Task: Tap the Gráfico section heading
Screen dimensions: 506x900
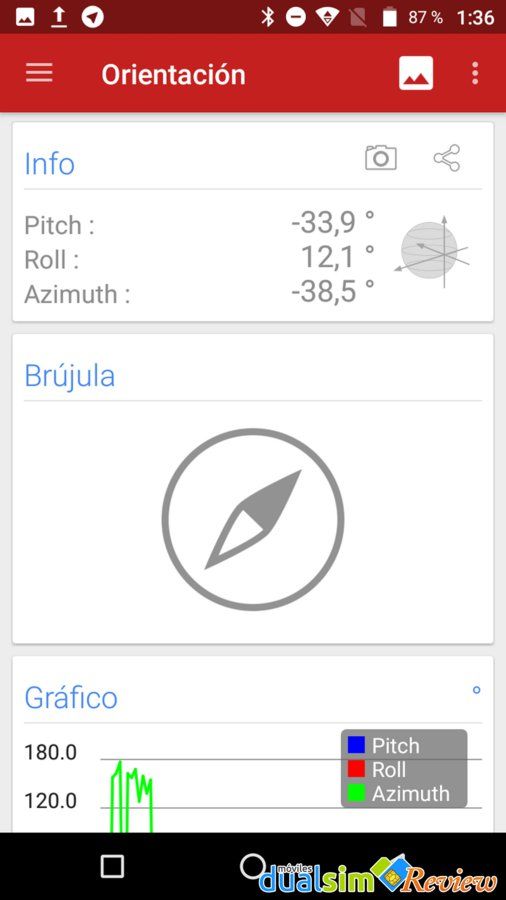Action: [x=71, y=697]
